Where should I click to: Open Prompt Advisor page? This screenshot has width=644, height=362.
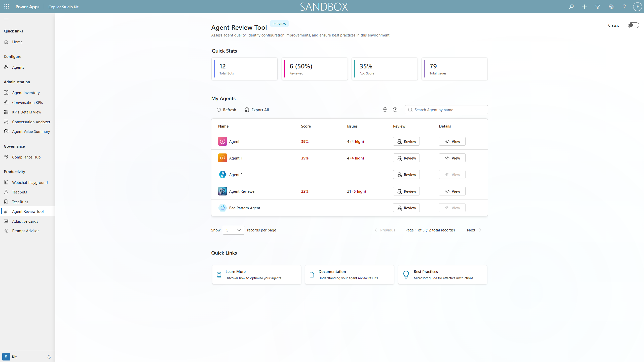(x=27, y=231)
